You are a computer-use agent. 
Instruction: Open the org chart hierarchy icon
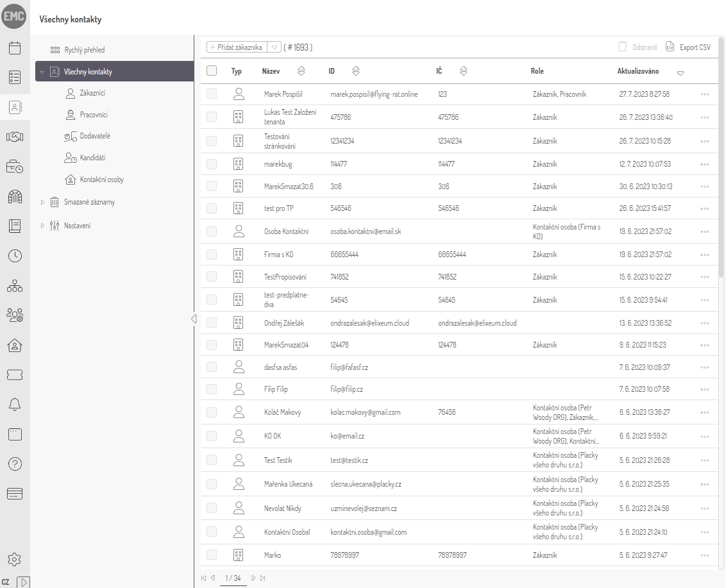click(x=14, y=285)
